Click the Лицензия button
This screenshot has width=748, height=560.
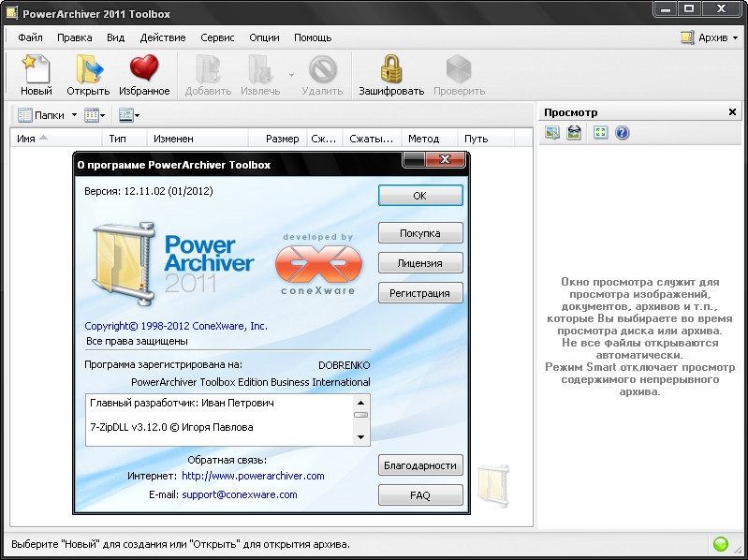point(419,263)
